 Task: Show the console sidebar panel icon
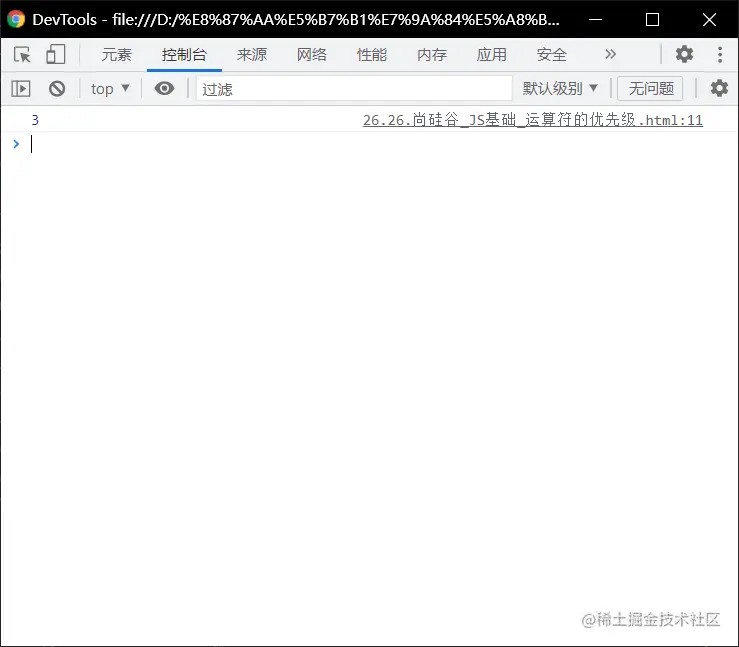[21, 89]
